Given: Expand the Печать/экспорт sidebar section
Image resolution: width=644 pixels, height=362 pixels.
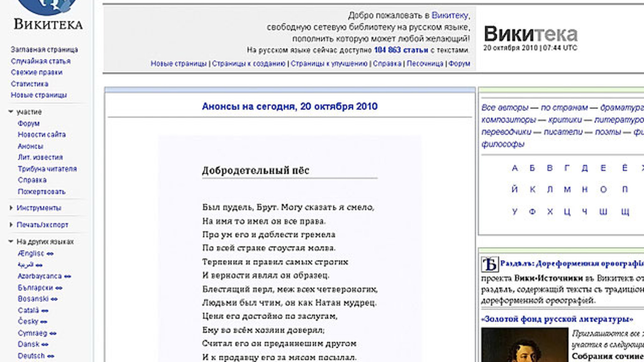Looking at the screenshot, I should tap(11, 225).
